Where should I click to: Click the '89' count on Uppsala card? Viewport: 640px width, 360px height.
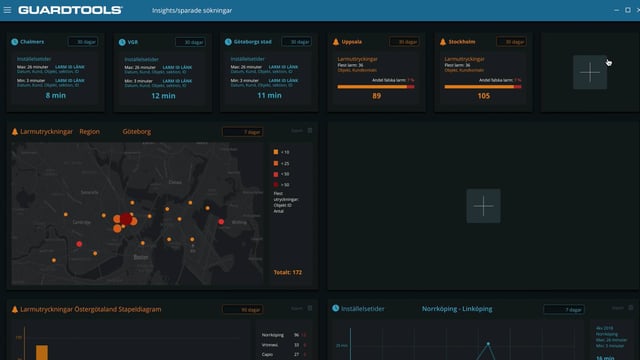pos(376,96)
